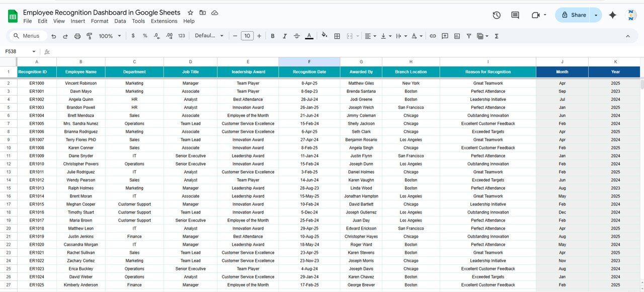
Task: Click the Undo icon in toolbar
Action: (53, 36)
